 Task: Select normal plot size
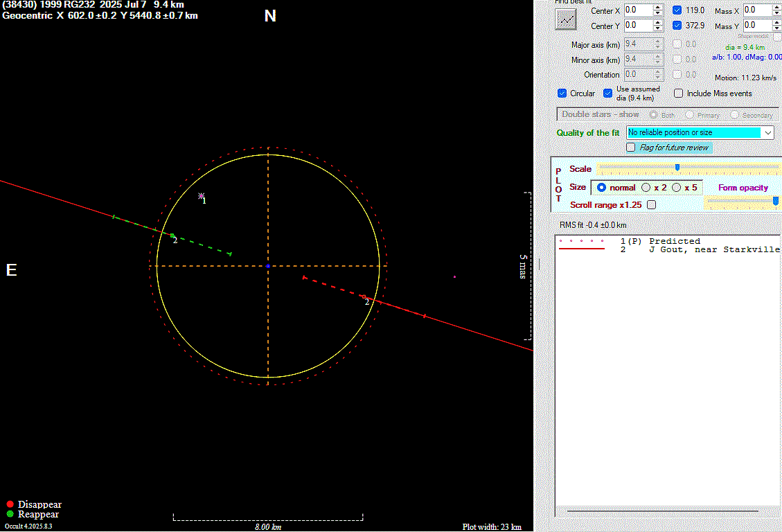click(601, 188)
